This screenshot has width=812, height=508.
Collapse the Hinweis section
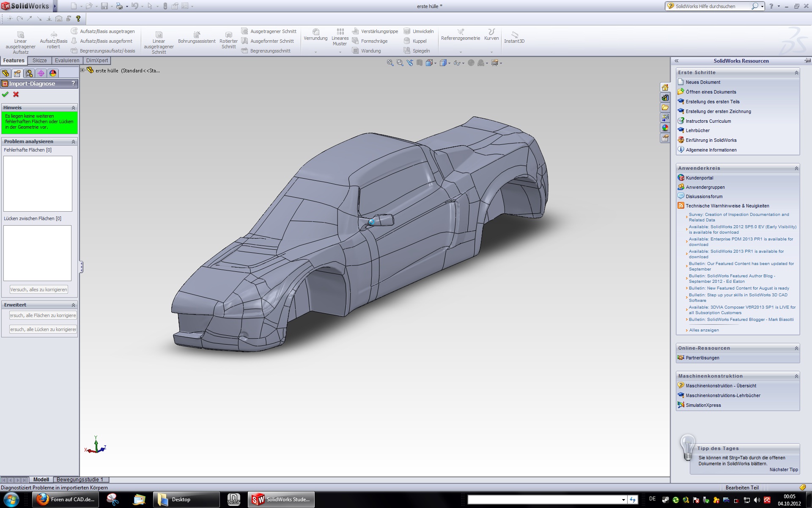[73, 108]
